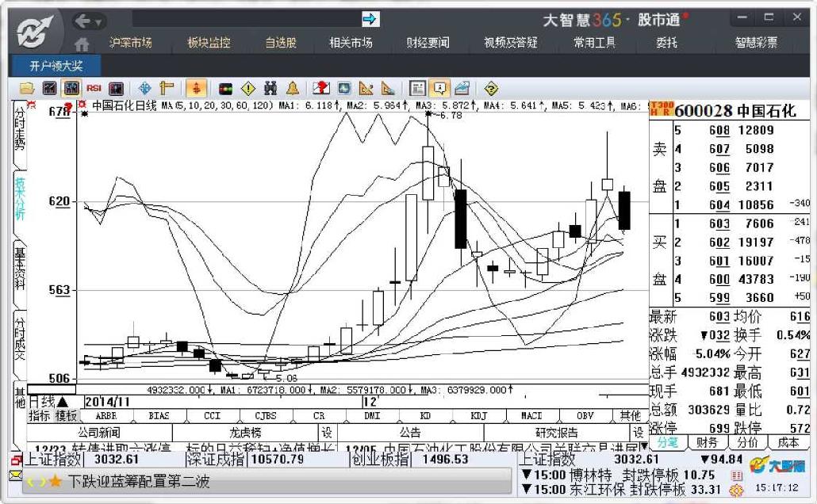817x504 pixels.
Task: Switch to the 成本 tab in quote panel
Action: click(788, 442)
